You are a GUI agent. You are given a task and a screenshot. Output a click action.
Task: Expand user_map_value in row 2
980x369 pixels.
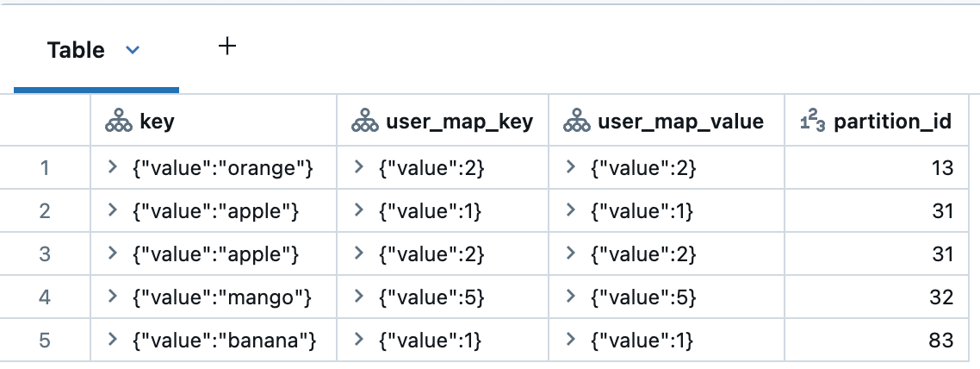pyautogui.click(x=571, y=211)
